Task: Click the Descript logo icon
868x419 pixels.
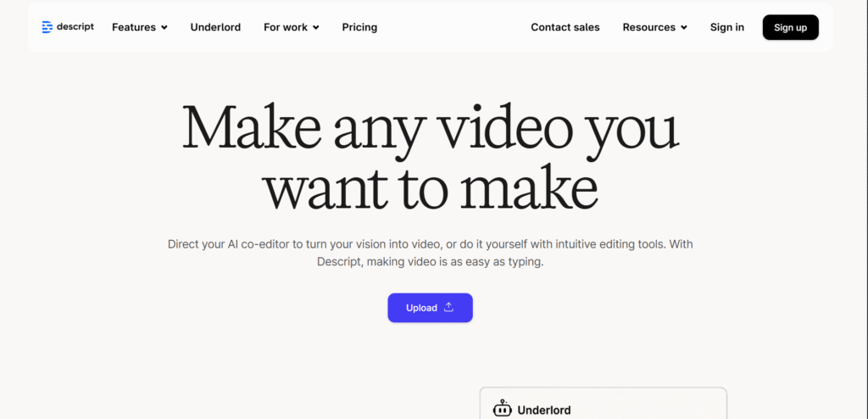Action: (x=47, y=27)
